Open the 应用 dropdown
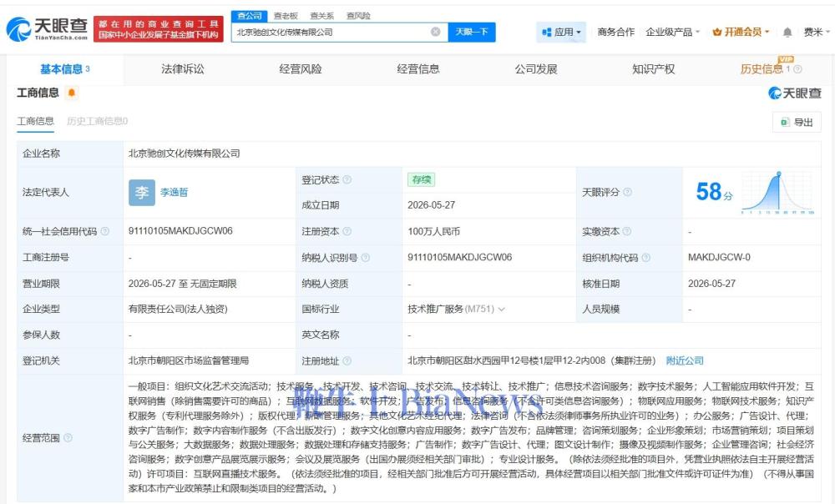The height and width of the screenshot is (504, 835). coord(561,32)
